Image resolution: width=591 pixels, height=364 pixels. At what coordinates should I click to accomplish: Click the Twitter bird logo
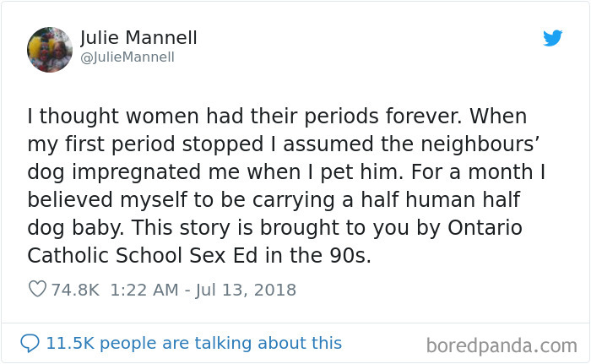click(552, 38)
